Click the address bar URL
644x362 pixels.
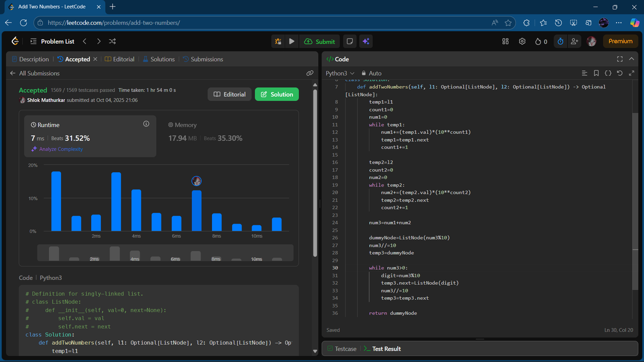coord(114,23)
